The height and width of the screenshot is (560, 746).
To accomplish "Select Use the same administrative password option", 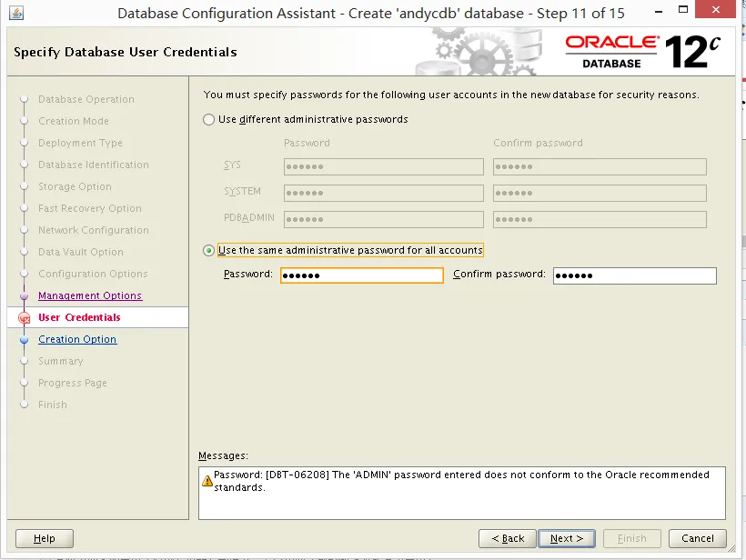I will [208, 250].
